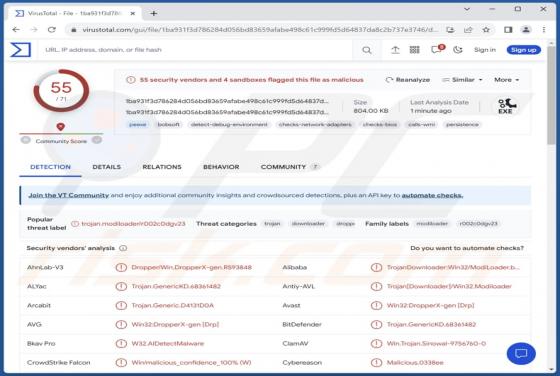560x376 pixels.
Task: Click the BitDefender vendor name
Action: click(x=302, y=324)
